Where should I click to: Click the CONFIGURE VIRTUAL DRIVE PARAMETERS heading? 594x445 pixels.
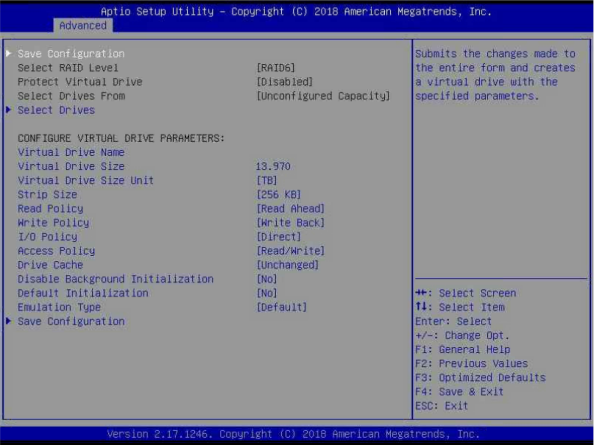click(121, 138)
